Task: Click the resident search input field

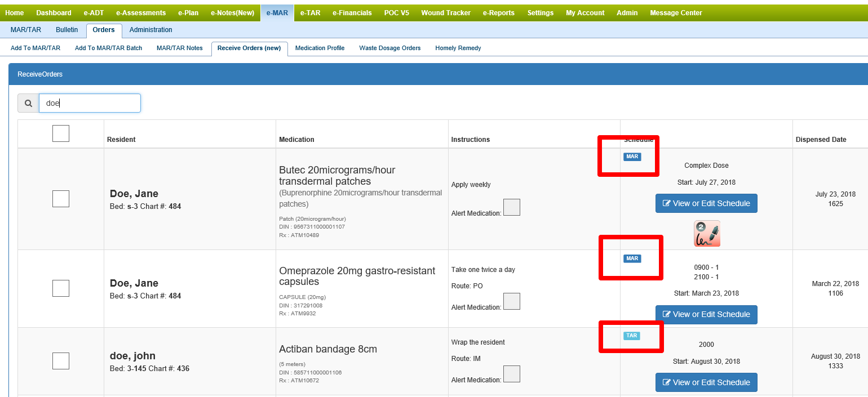Action: 90,104
